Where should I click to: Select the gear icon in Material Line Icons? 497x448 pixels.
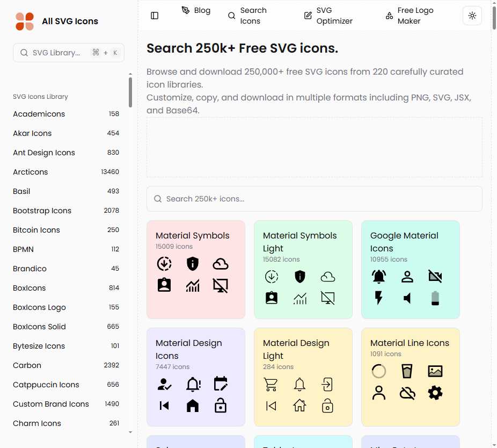tap(435, 393)
